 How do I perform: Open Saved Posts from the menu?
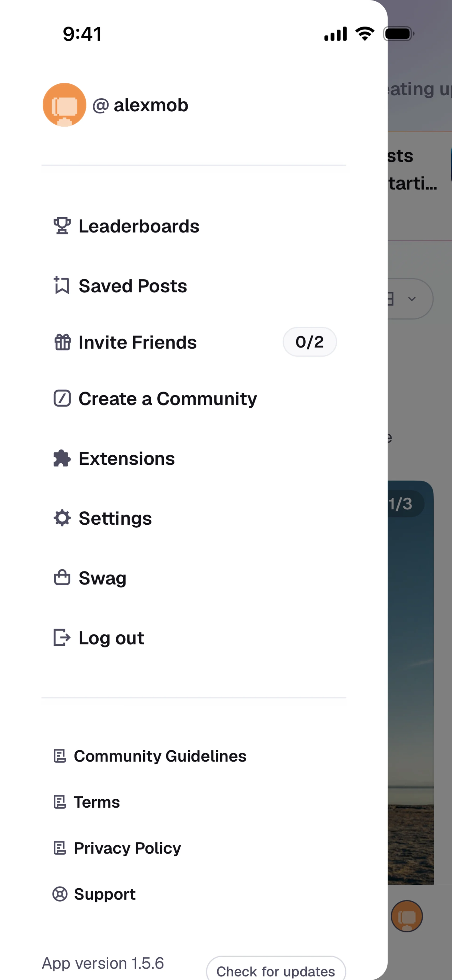coord(133,286)
